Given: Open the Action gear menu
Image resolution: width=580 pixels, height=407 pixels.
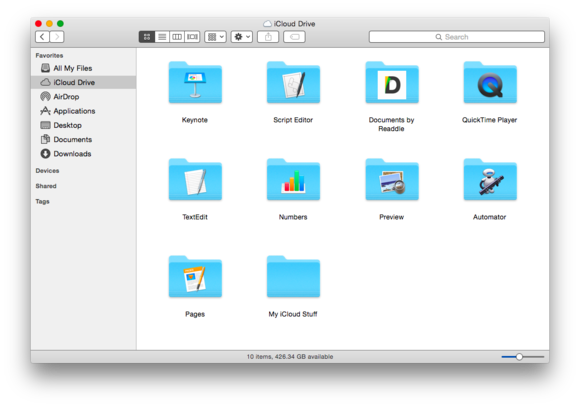Looking at the screenshot, I should (242, 37).
